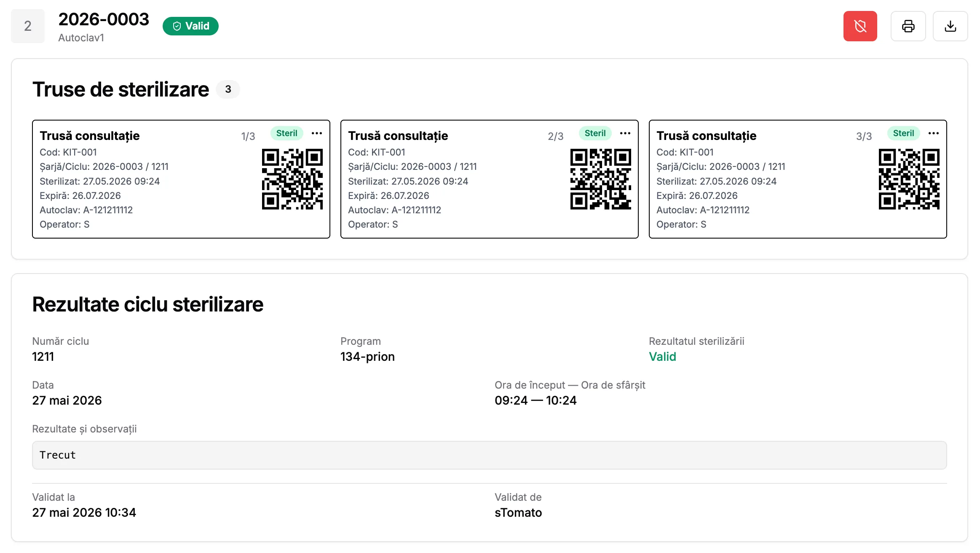
Task: Click Steril badge on kit 2/3
Action: pos(595,133)
